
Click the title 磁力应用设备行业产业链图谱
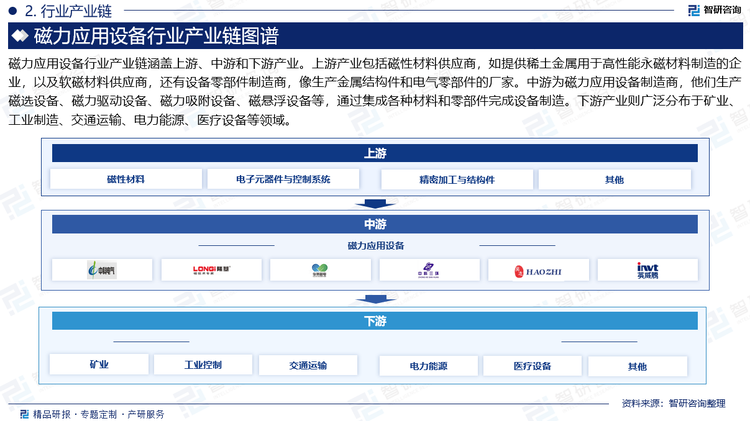point(156,36)
